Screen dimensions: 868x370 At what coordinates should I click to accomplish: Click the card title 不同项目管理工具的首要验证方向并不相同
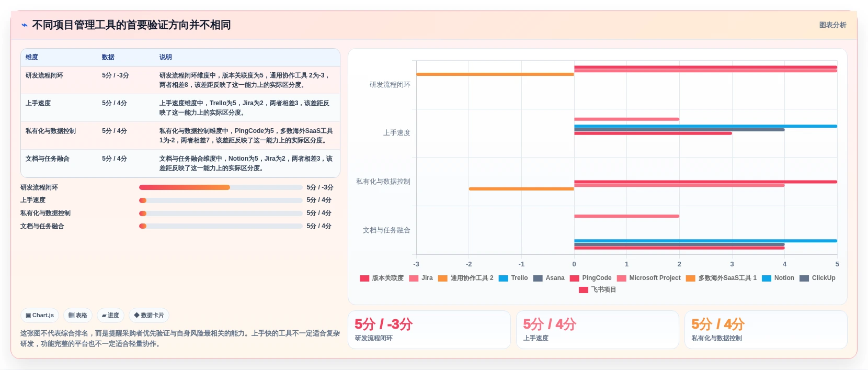tap(131, 25)
